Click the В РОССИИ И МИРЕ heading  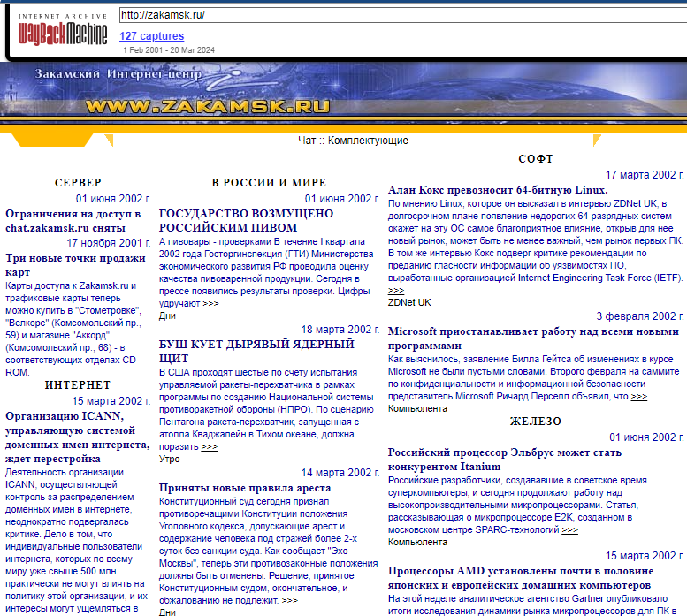[269, 183]
